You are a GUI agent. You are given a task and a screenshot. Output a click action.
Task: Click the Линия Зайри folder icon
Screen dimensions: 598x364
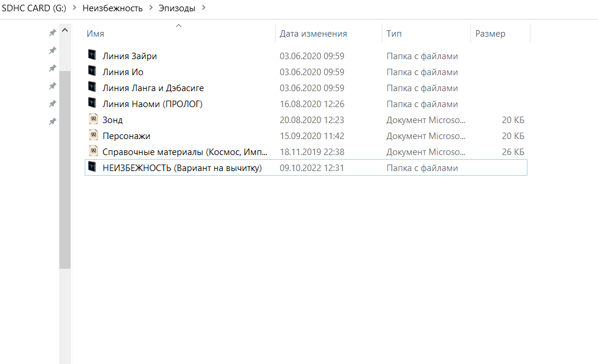(x=92, y=55)
